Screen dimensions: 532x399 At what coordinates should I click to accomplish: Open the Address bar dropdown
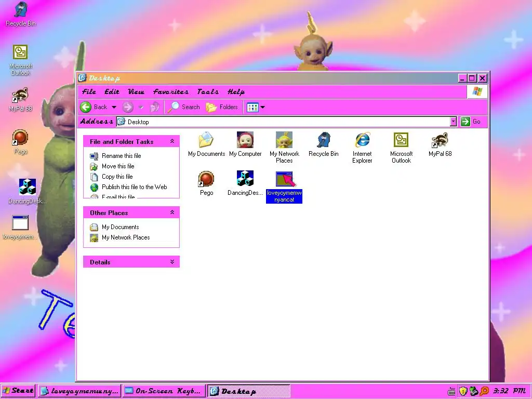(453, 122)
